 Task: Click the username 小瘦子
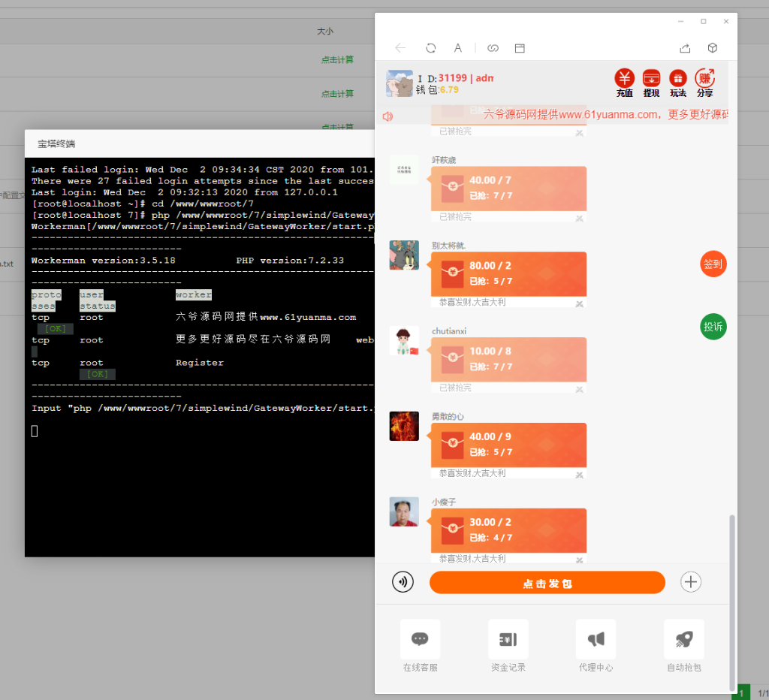pyautogui.click(x=444, y=502)
